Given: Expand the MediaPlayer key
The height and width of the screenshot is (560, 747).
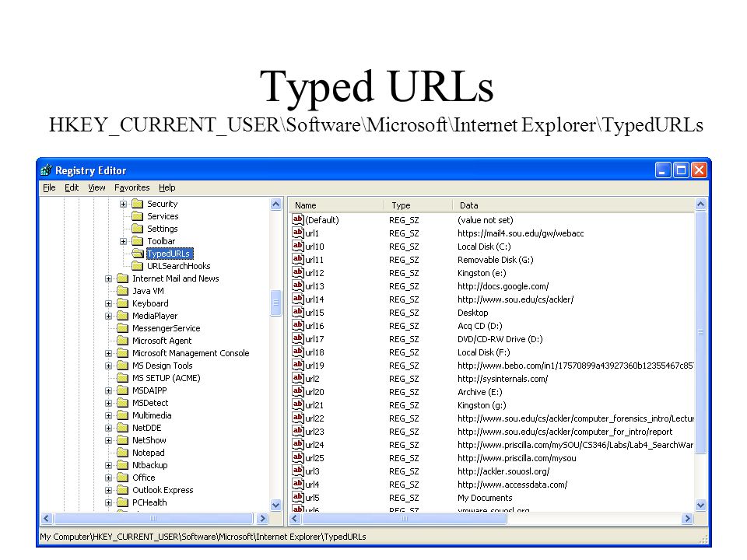Looking at the screenshot, I should pos(109,316).
